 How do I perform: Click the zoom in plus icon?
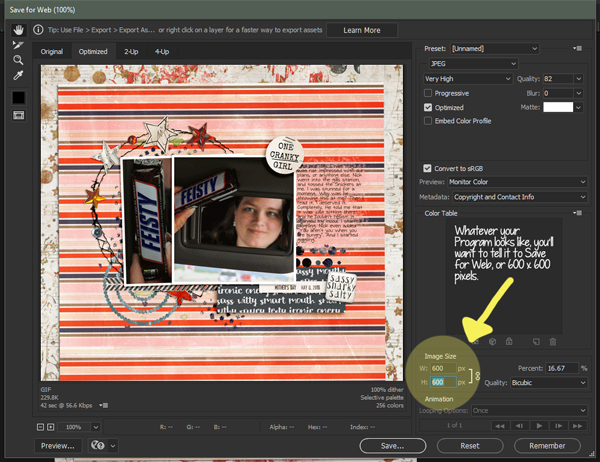51,427
